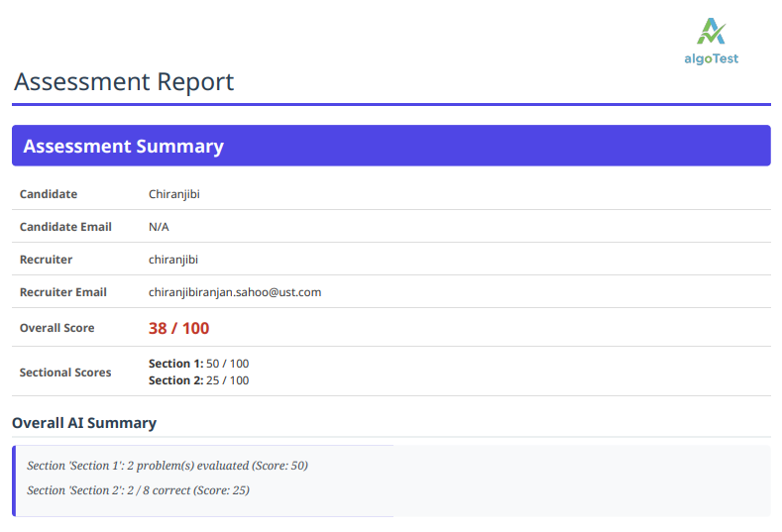Click the Assessment Summary header banner
Screen dimensions: 782x532
click(x=391, y=146)
